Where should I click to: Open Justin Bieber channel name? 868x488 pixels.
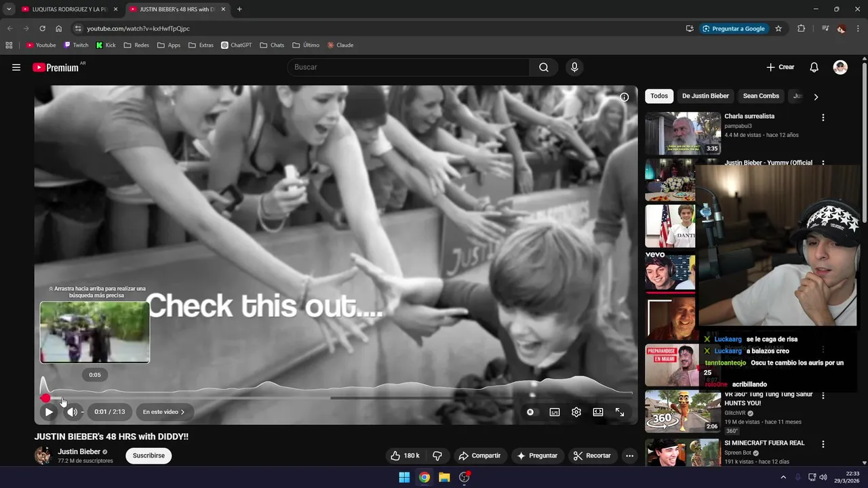pyautogui.click(x=79, y=451)
